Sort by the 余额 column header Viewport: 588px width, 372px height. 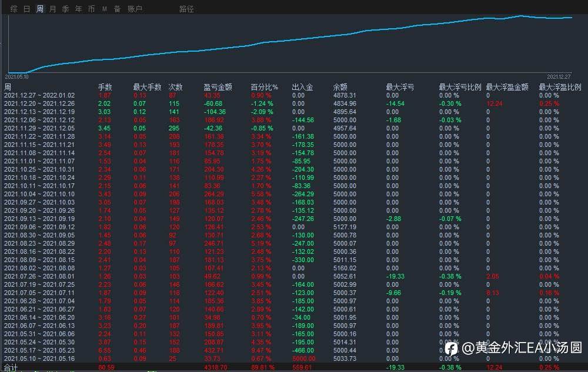(340, 87)
